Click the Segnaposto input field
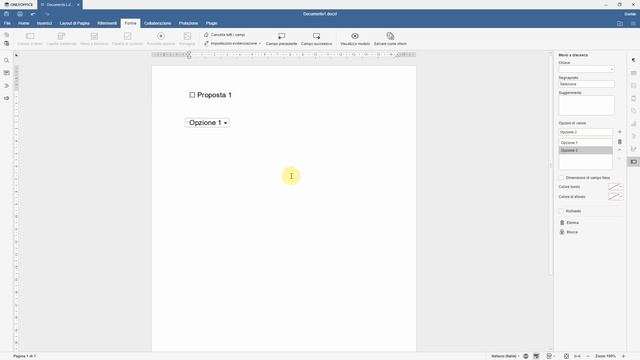640x360 pixels. click(586, 84)
